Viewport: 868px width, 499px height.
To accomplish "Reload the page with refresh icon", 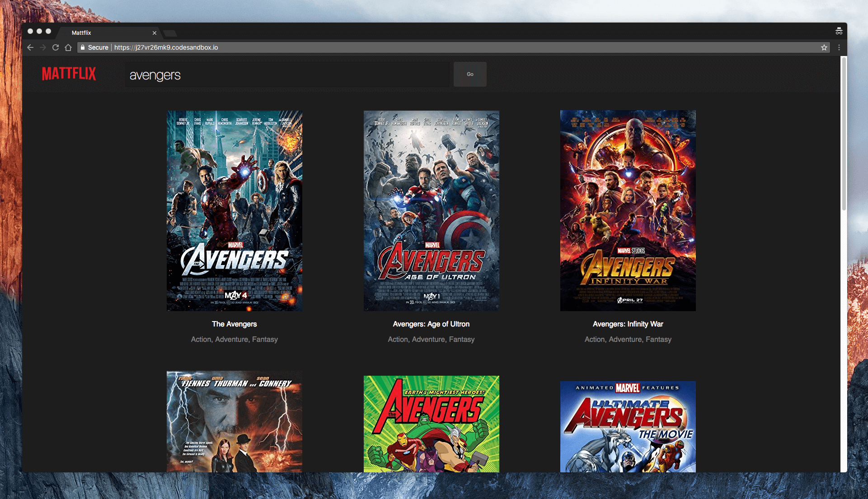I will click(56, 47).
